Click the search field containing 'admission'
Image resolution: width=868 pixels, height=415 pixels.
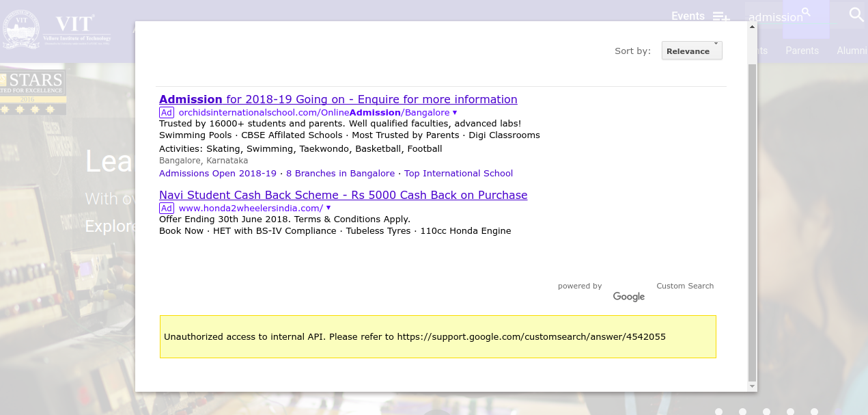point(764,17)
